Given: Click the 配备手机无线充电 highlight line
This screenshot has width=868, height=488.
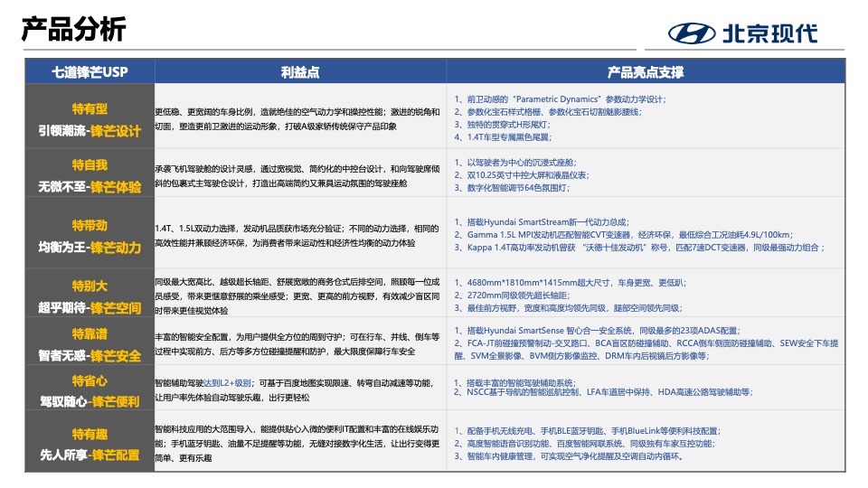Looking at the screenshot, I should click(588, 431).
